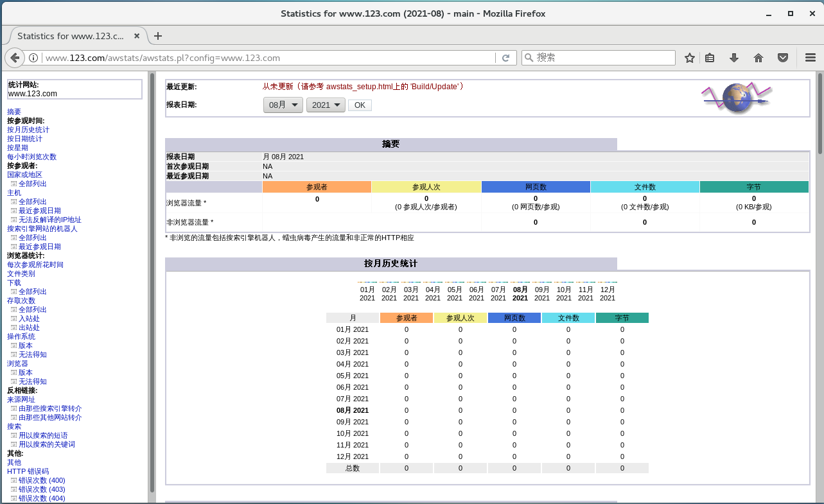Viewport: 824px width, 504px height.
Task: Click magnifier icon in search box
Action: pyautogui.click(x=529, y=58)
